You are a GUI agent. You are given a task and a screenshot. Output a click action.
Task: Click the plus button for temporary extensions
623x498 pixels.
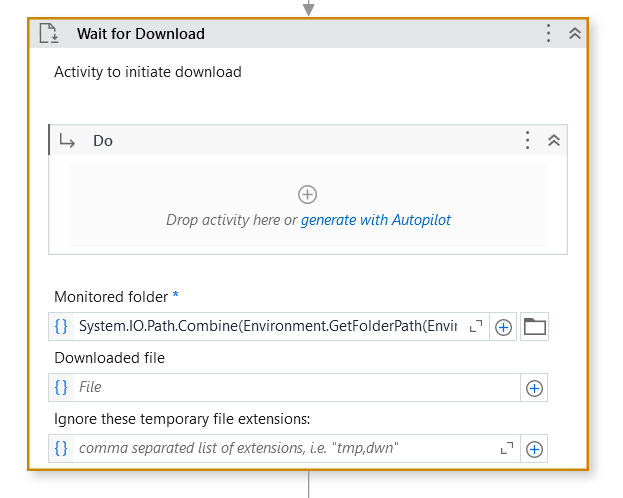coord(534,449)
